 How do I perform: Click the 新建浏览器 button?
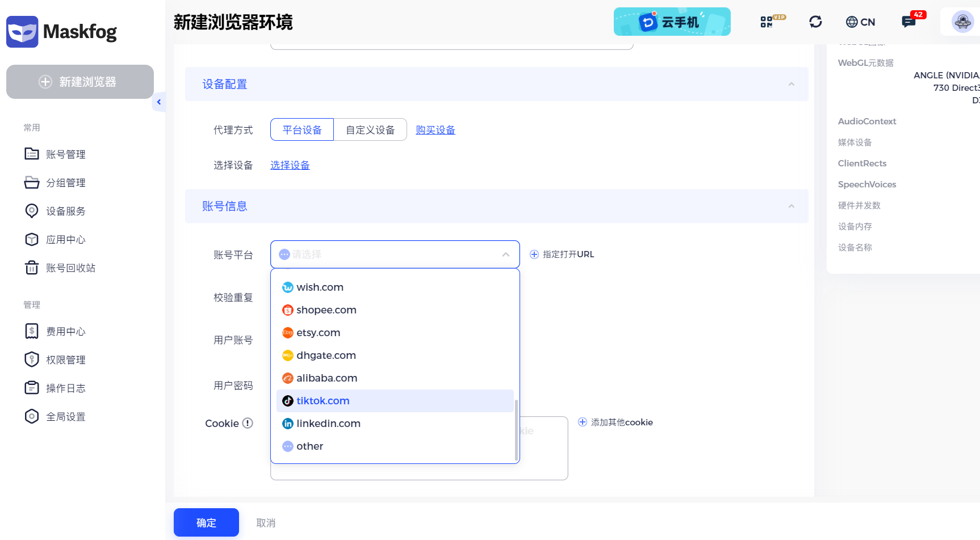point(80,82)
